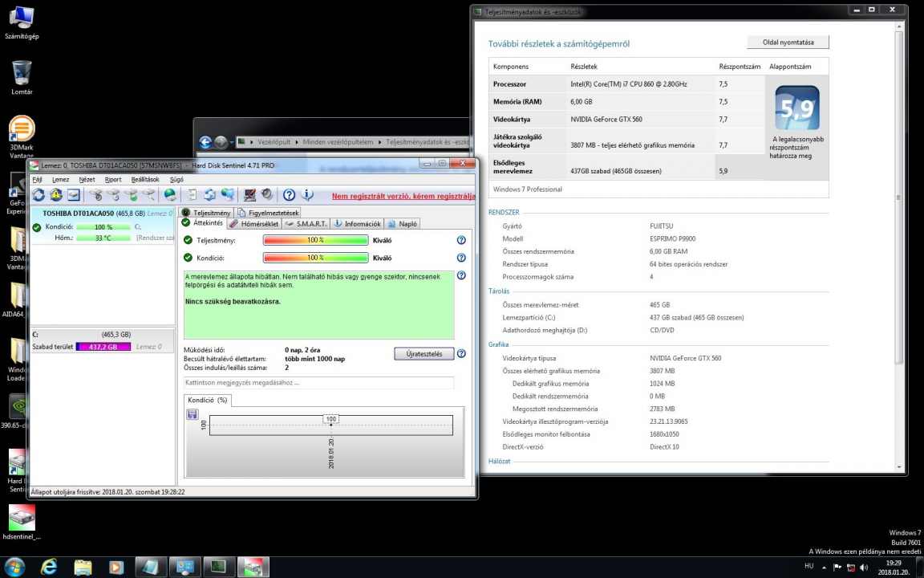Click the disk test icon with green mark
This screenshot has height=578, width=924.
coord(132,194)
